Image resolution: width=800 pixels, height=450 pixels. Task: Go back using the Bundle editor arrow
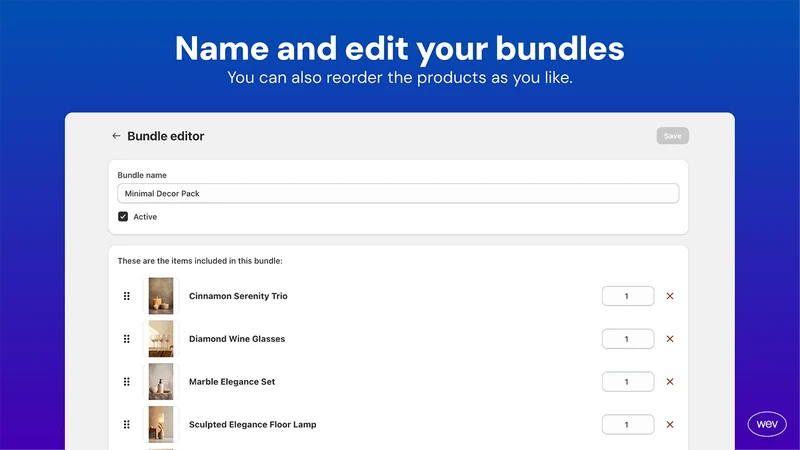[116, 136]
